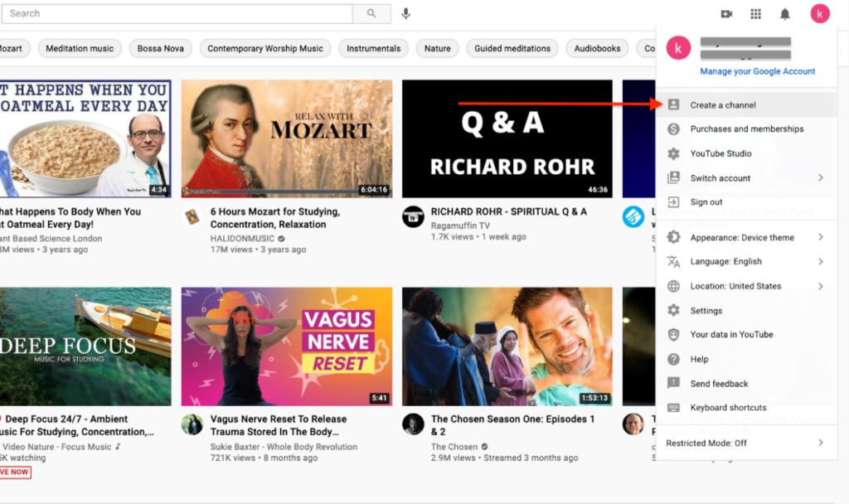The height and width of the screenshot is (504, 849).
Task: Click the Ragamuffin TV channel avatar
Action: click(x=413, y=217)
